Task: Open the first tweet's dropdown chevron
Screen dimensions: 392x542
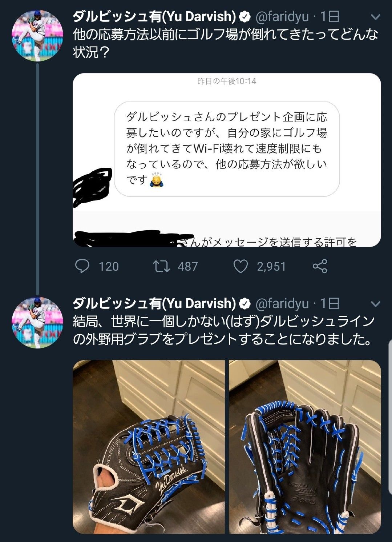Action: [x=376, y=17]
